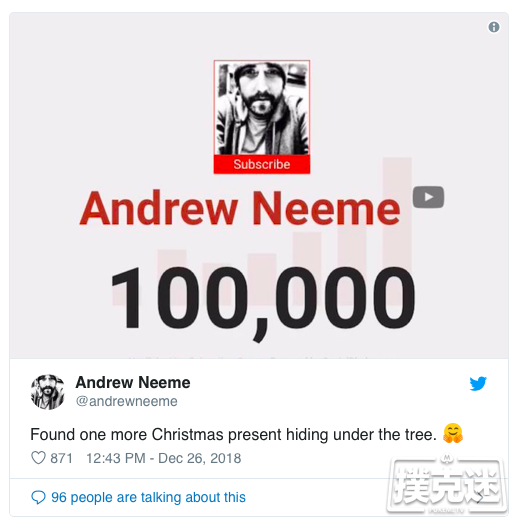
Task: Open the Andrew Neeme profile name link
Action: click(x=133, y=382)
